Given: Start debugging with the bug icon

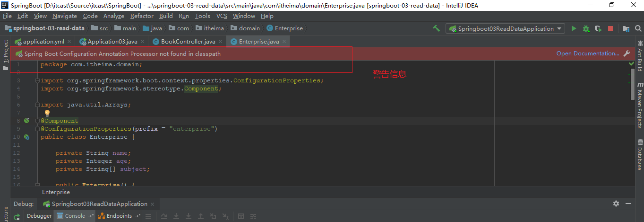Looking at the screenshot, I should coord(586,28).
